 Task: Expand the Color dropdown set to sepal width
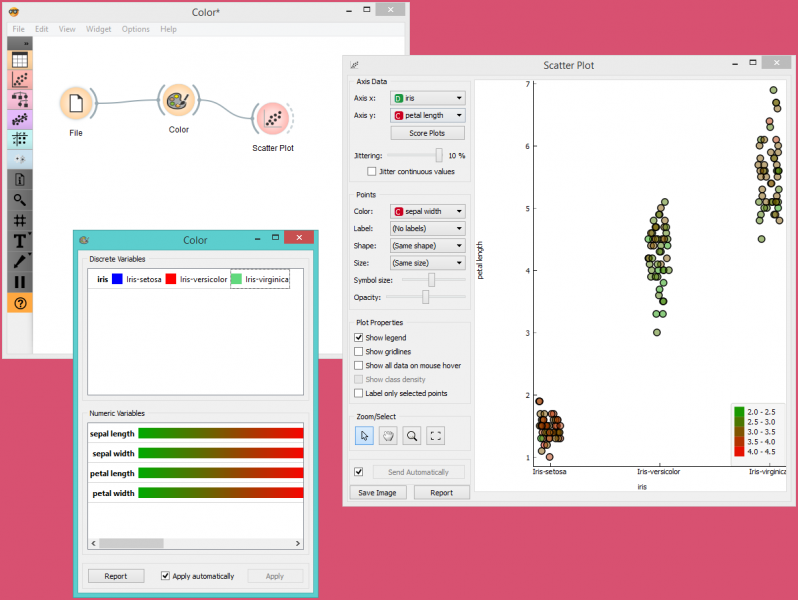point(428,212)
